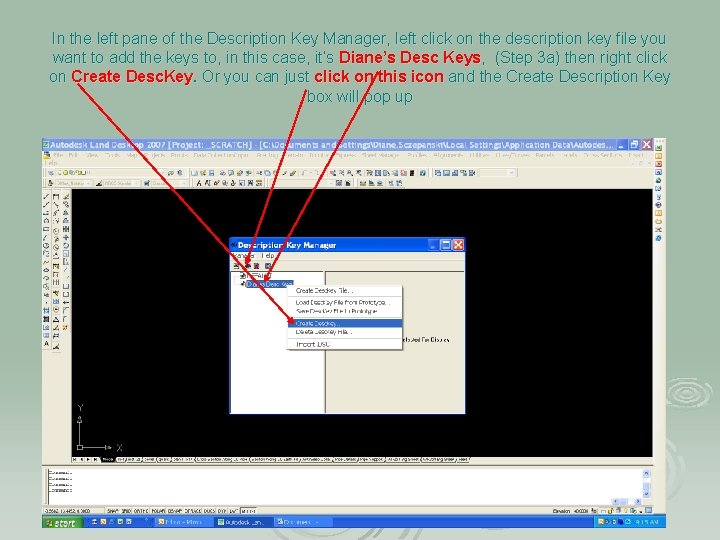This screenshot has height=540, width=720.
Task: Select DEFAULT description key file
Action: click(259, 276)
